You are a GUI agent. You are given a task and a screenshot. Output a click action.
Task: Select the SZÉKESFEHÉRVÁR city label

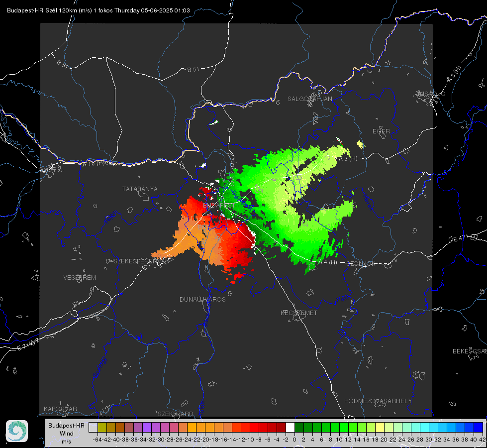(x=141, y=261)
